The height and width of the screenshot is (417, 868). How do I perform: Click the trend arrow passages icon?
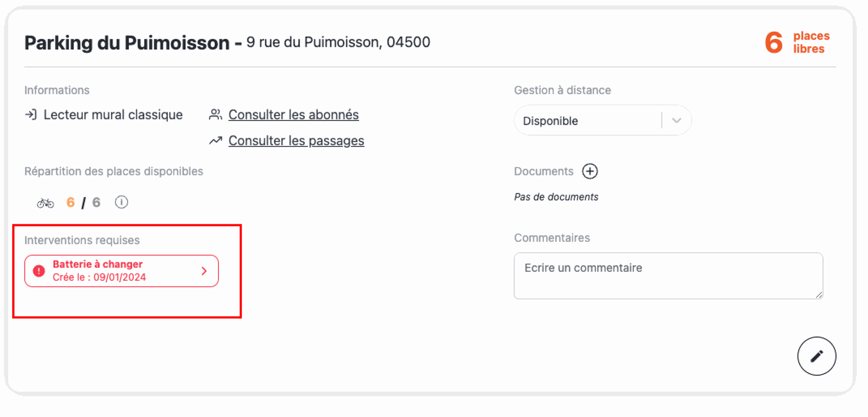pos(215,141)
